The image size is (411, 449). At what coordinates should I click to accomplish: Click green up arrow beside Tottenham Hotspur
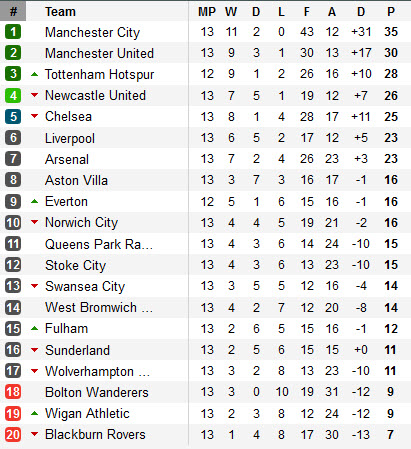click(34, 74)
